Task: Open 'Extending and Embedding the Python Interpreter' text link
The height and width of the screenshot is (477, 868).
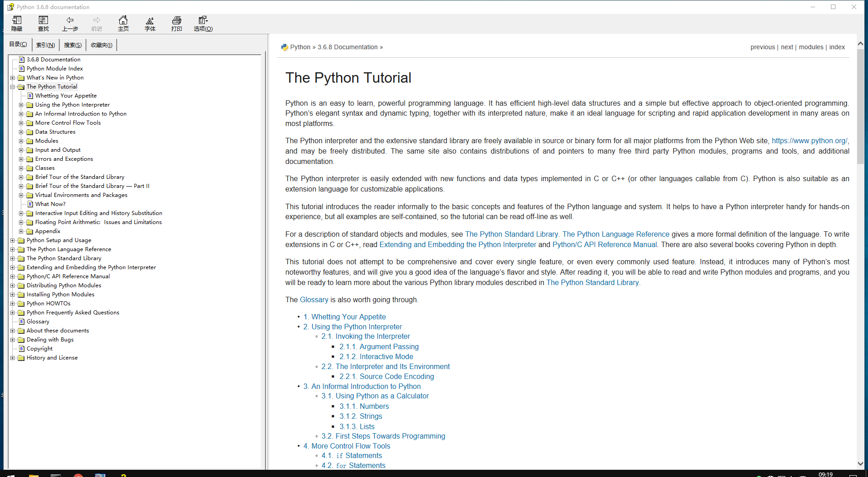Action: pos(458,245)
